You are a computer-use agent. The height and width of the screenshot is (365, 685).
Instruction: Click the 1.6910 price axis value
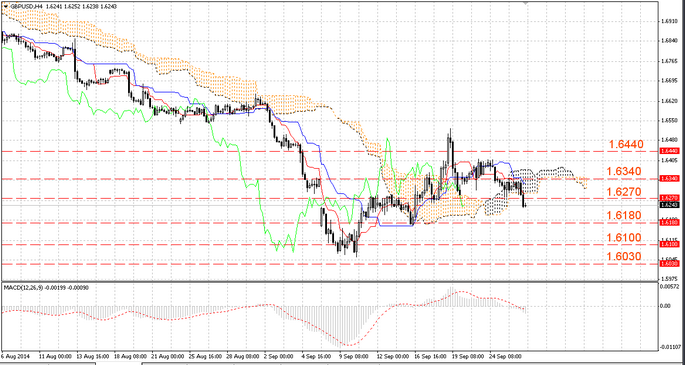[669, 21]
